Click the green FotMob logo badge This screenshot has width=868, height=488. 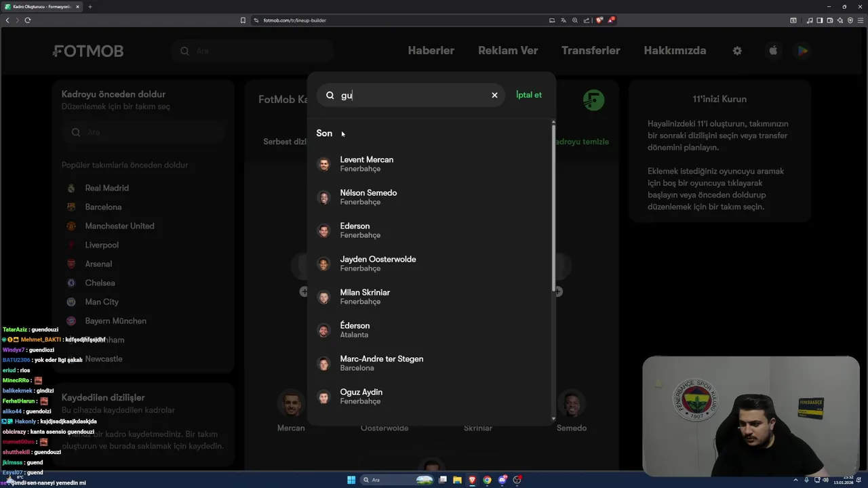click(x=593, y=100)
